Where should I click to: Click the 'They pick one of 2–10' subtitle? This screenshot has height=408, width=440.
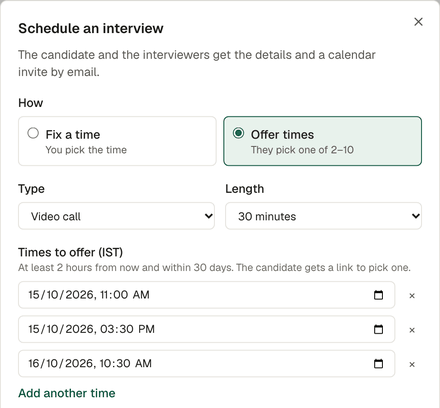pos(302,150)
